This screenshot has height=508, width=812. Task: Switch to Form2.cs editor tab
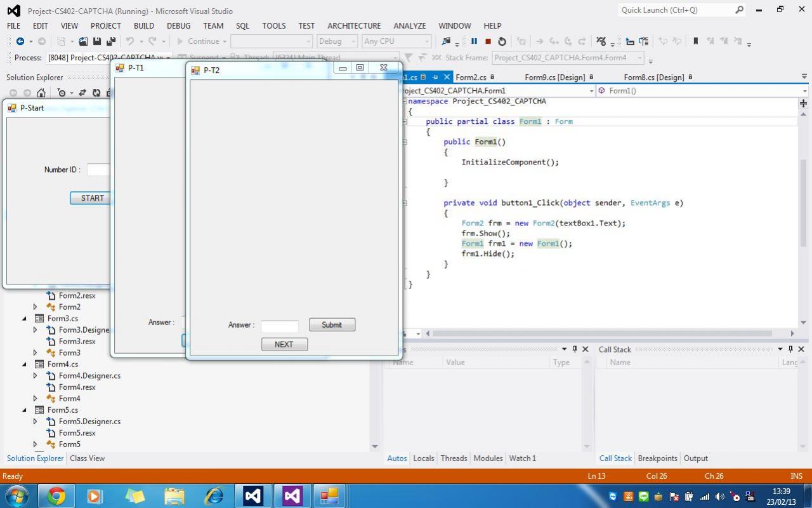click(x=471, y=77)
